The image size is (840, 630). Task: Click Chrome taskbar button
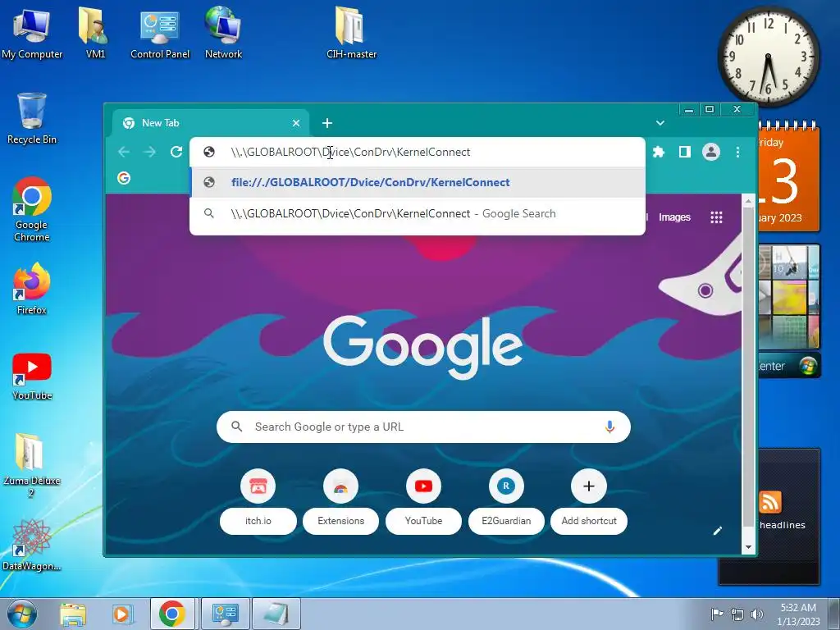click(172, 614)
